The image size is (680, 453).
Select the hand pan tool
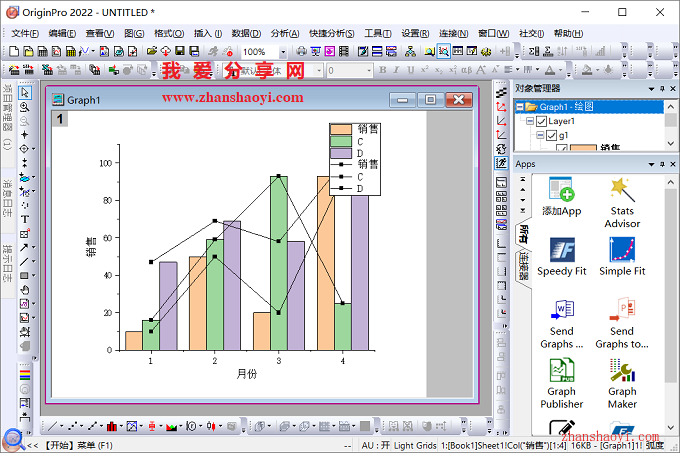pos(25,290)
